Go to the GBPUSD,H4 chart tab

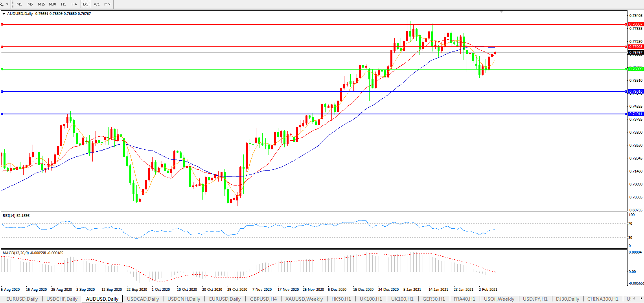coord(263,299)
